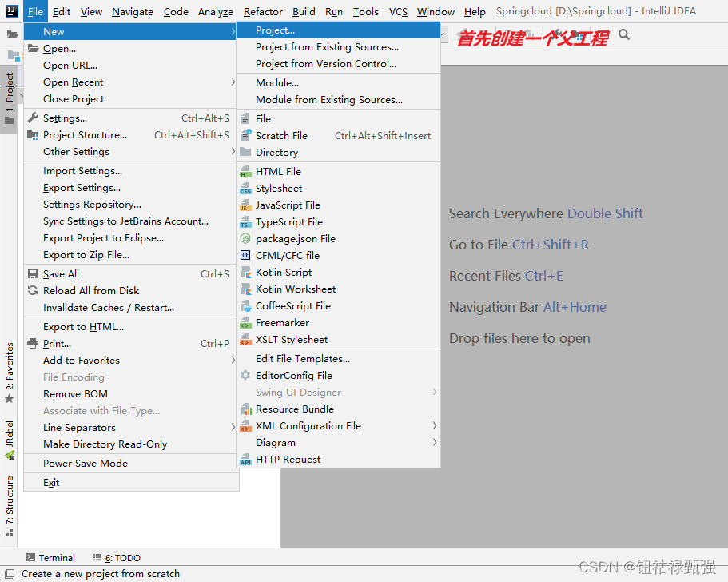This screenshot has width=728, height=582.
Task: Click the Project Structure icon
Action: click(x=33, y=134)
